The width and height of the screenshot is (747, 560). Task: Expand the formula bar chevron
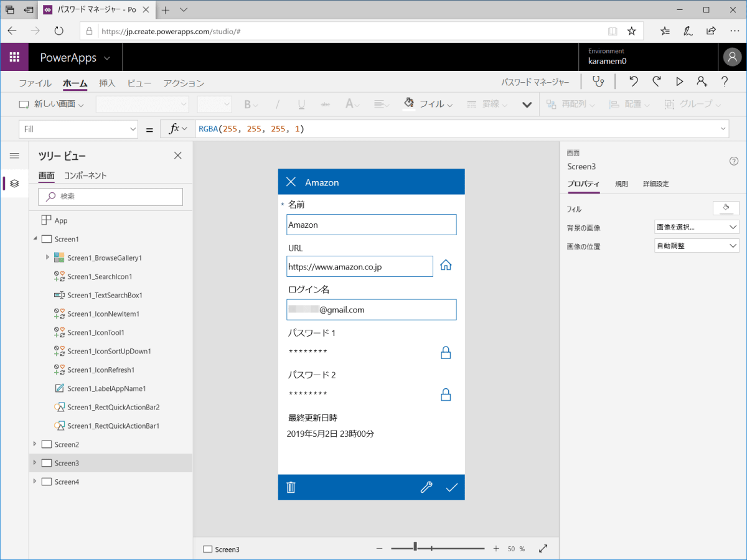tap(723, 129)
